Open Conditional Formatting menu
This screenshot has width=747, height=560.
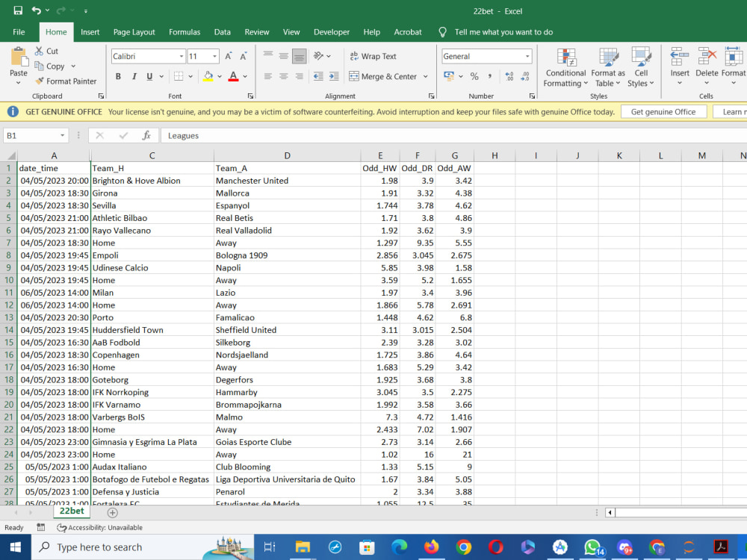(x=565, y=68)
